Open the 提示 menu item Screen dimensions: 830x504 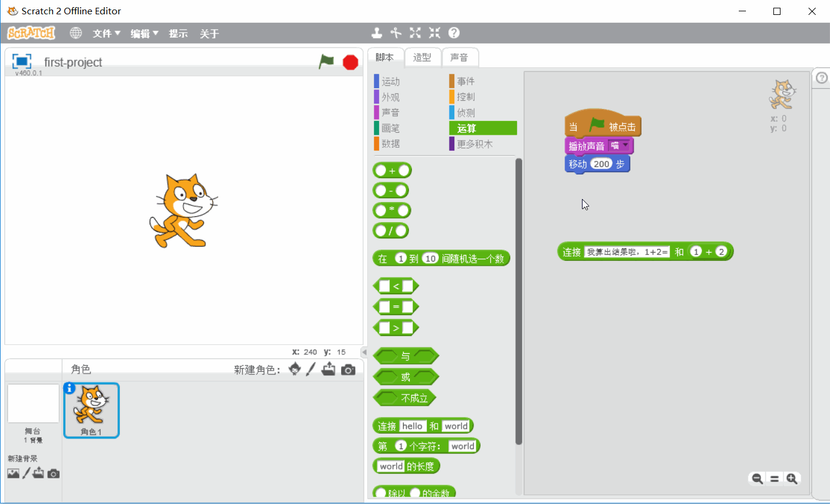pyautogui.click(x=178, y=33)
